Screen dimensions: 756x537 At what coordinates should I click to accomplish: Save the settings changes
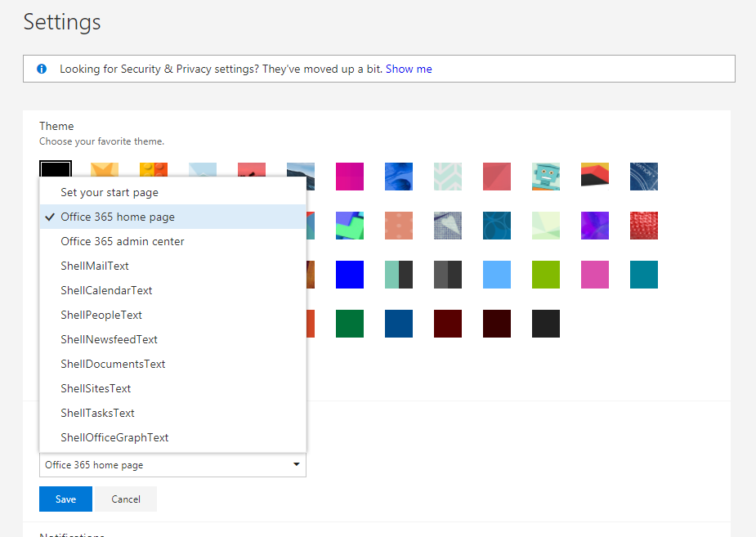tap(65, 499)
